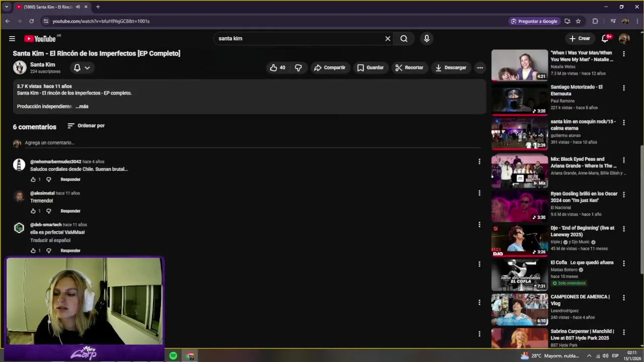Reload the current page
Viewport: 644px width, 362px height.
point(31,21)
